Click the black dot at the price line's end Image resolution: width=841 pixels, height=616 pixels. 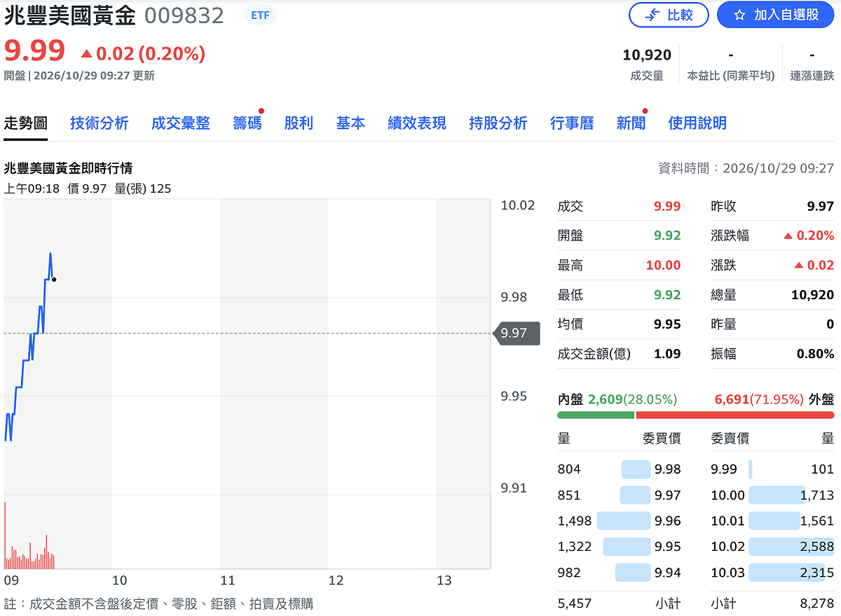pos(54,280)
